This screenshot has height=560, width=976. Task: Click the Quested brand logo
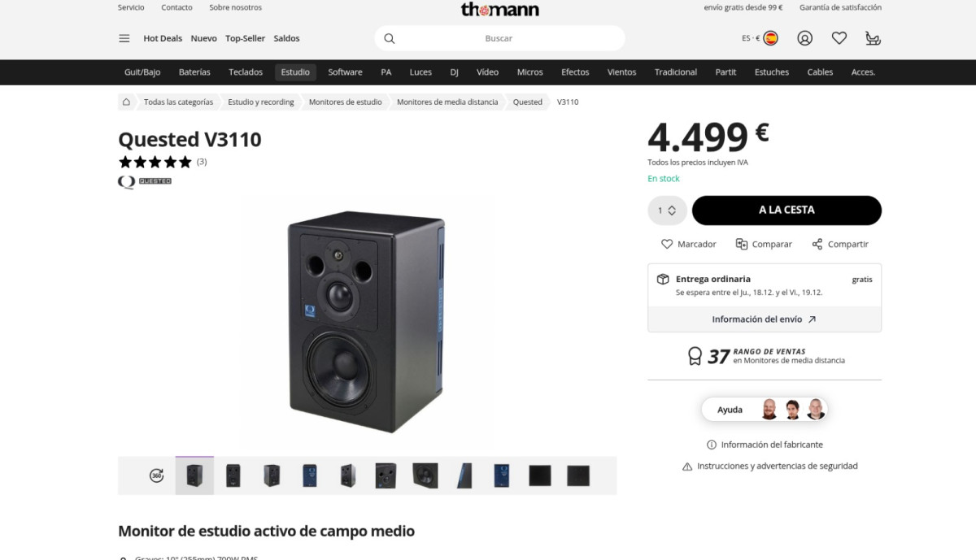click(145, 181)
